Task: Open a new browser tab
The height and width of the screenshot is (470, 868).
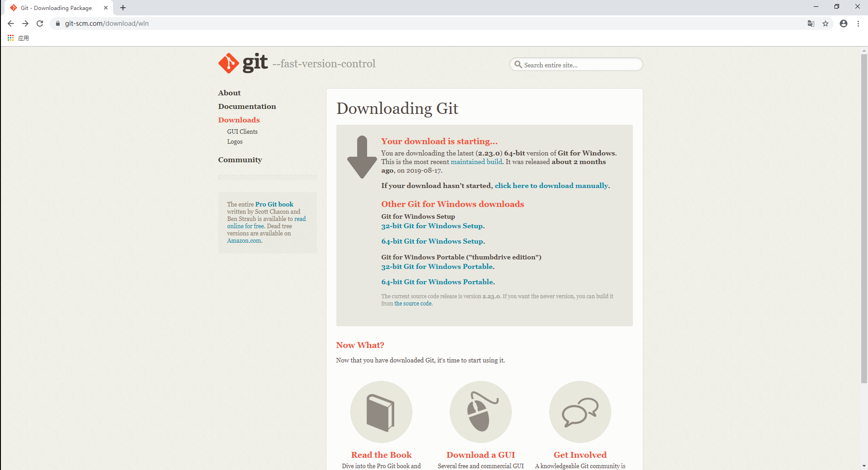Action: (123, 8)
